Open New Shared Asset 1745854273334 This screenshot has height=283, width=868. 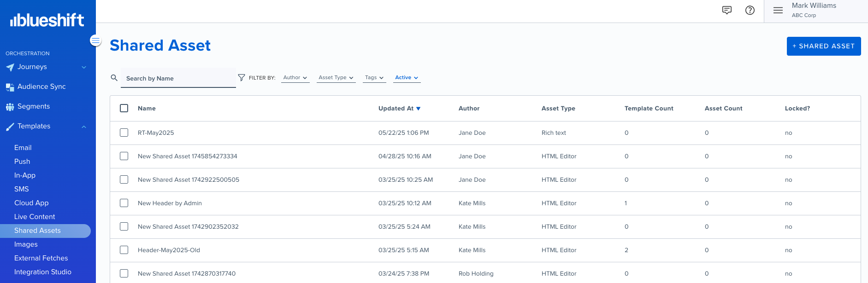click(x=188, y=156)
